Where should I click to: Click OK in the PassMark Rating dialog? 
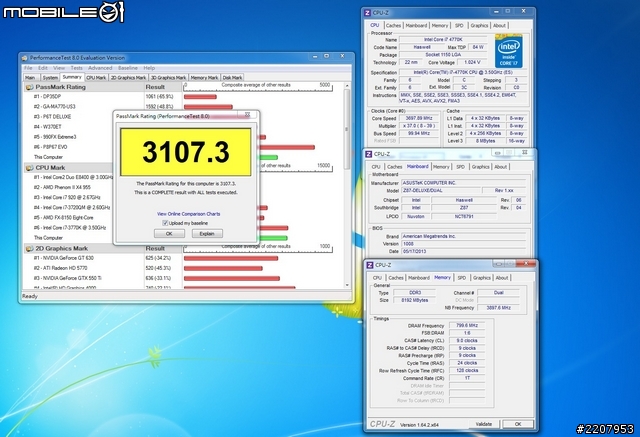[x=169, y=233]
